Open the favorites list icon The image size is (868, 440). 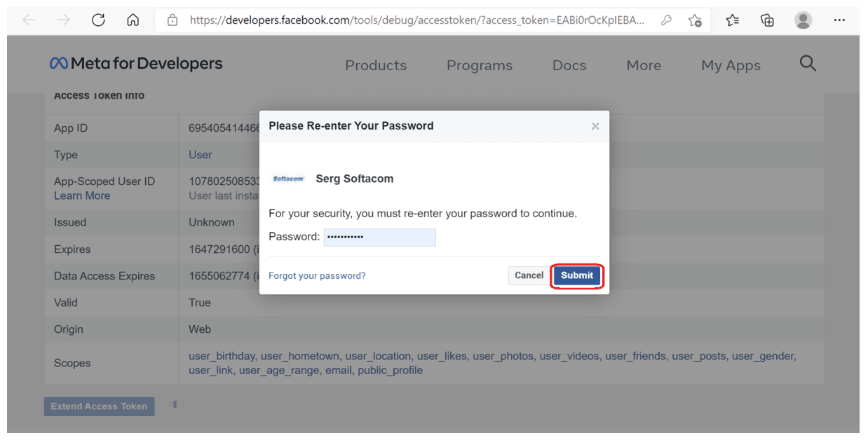pos(733,20)
